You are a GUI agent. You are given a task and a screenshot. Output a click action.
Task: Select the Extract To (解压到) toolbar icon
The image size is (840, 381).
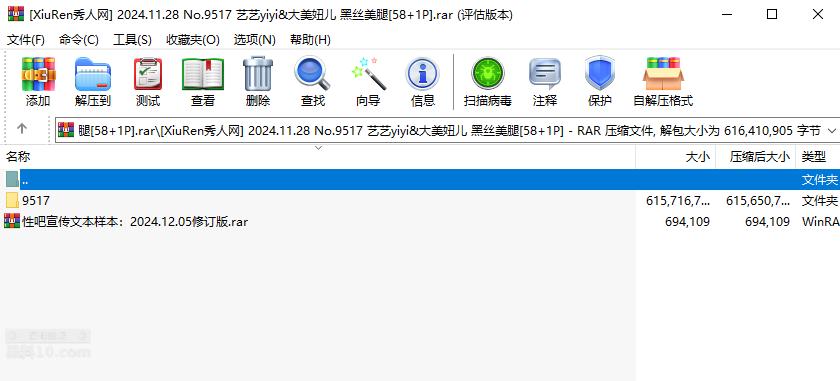93,81
